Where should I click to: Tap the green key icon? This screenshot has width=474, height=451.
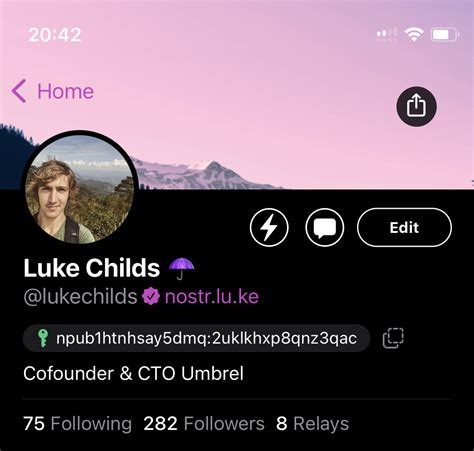(43, 338)
